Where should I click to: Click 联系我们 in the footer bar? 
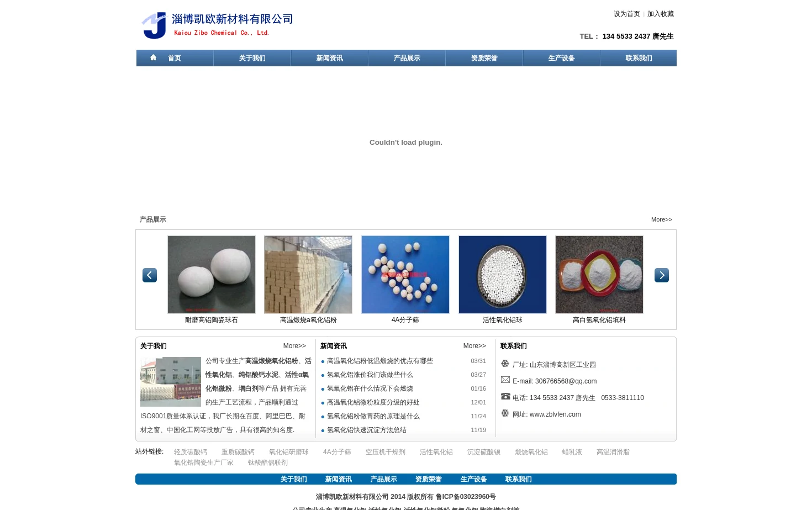[519, 479]
